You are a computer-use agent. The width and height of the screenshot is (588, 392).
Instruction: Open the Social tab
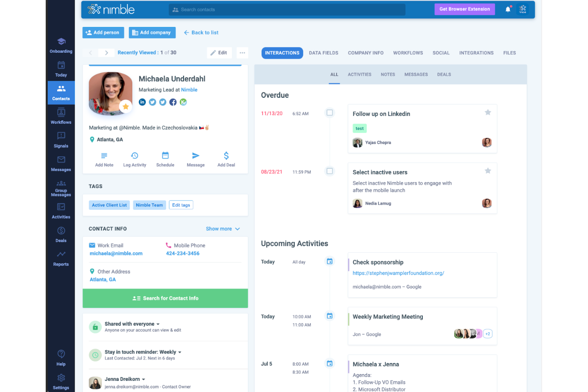441,53
